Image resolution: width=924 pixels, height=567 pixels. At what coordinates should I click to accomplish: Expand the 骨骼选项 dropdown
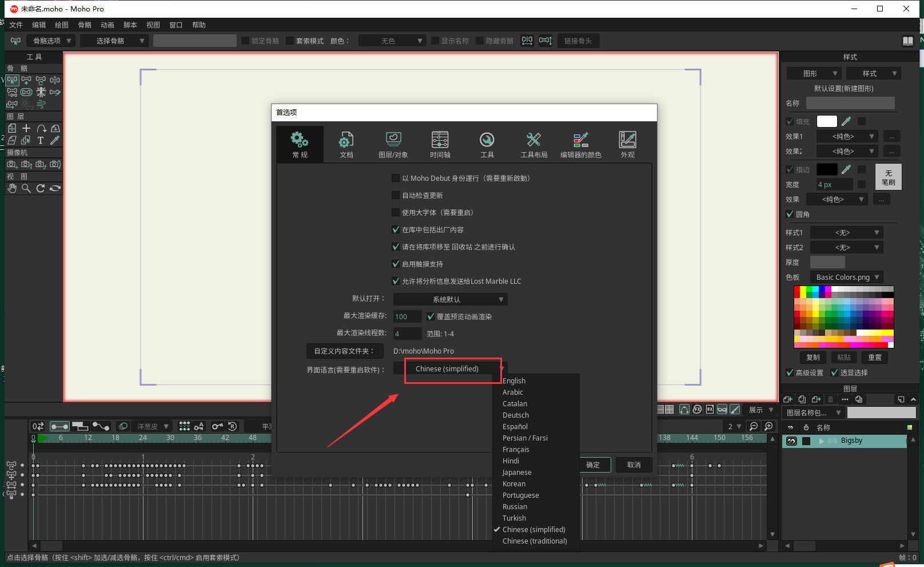point(51,41)
